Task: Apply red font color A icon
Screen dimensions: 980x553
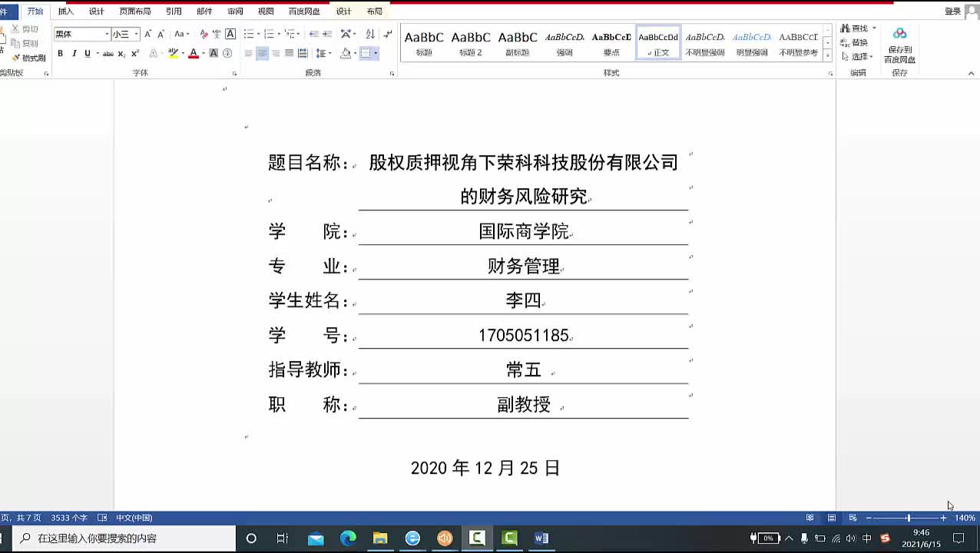Action: 193,54
